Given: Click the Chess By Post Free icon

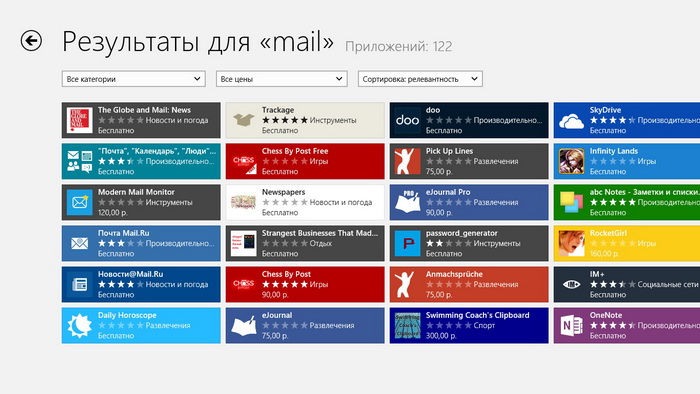Looking at the screenshot, I should pos(243,161).
